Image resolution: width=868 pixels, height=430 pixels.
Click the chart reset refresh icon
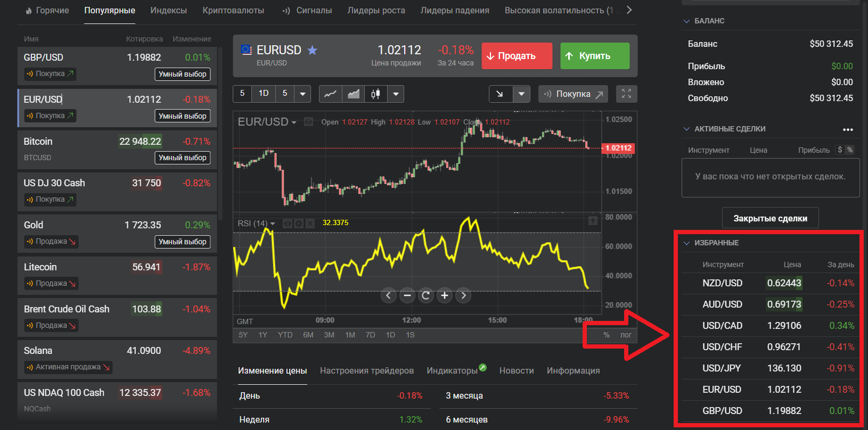[425, 295]
